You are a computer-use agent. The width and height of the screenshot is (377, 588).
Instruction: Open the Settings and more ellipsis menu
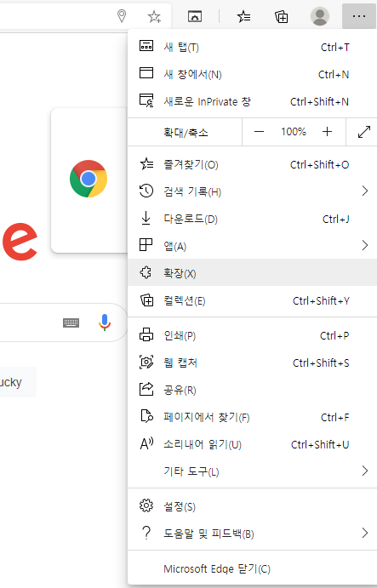point(359,16)
